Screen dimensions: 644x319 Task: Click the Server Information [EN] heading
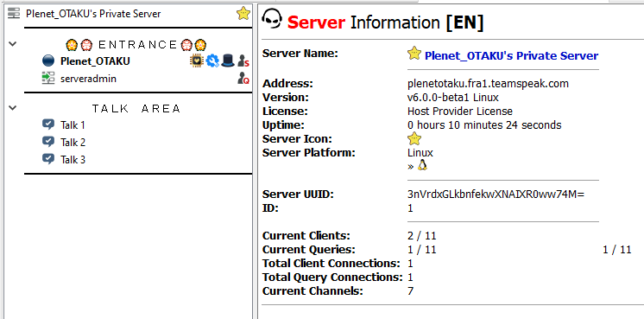point(385,22)
